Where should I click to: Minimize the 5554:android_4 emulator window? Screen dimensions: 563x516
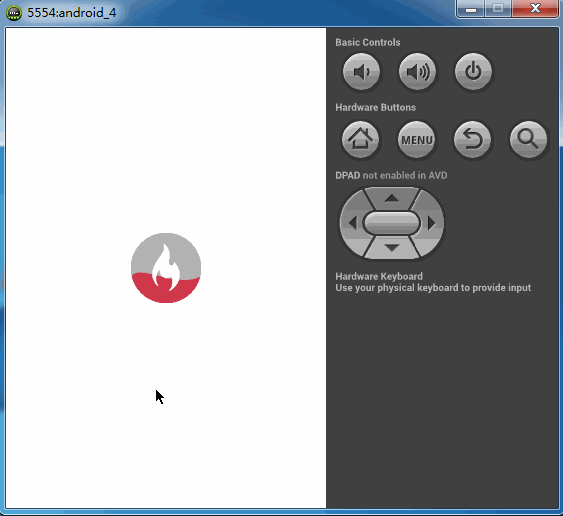click(471, 9)
